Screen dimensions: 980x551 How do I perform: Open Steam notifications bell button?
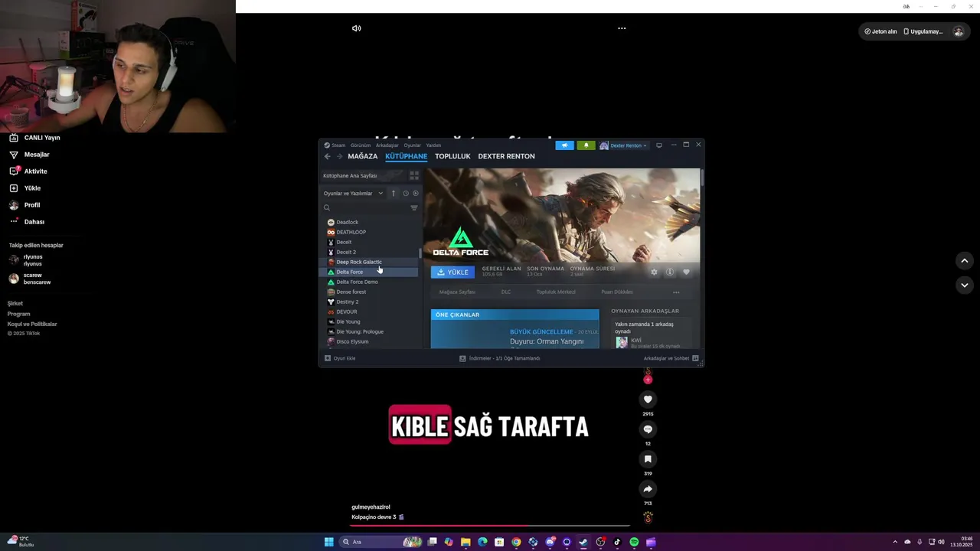point(586,145)
